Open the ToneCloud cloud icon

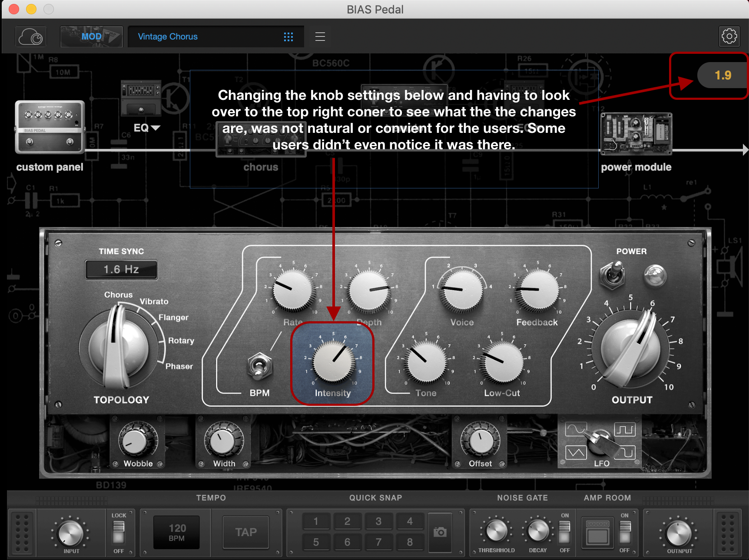pos(30,37)
